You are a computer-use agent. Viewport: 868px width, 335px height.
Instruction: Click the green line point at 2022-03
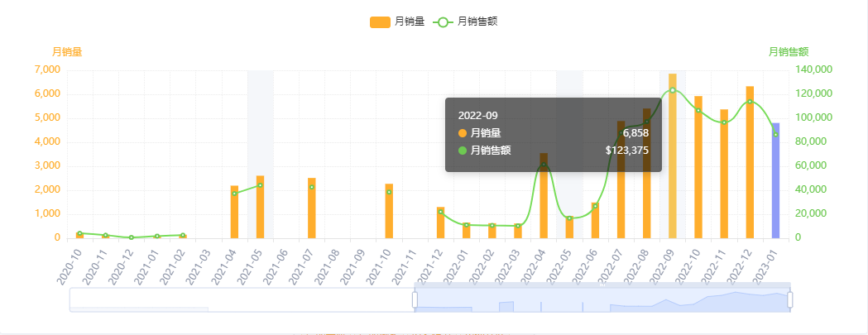tap(518, 226)
